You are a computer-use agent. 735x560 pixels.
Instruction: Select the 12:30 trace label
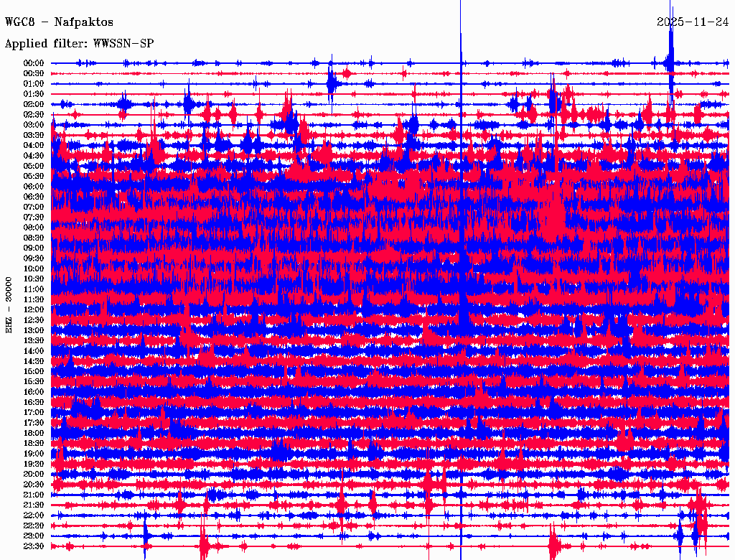[x=34, y=320]
